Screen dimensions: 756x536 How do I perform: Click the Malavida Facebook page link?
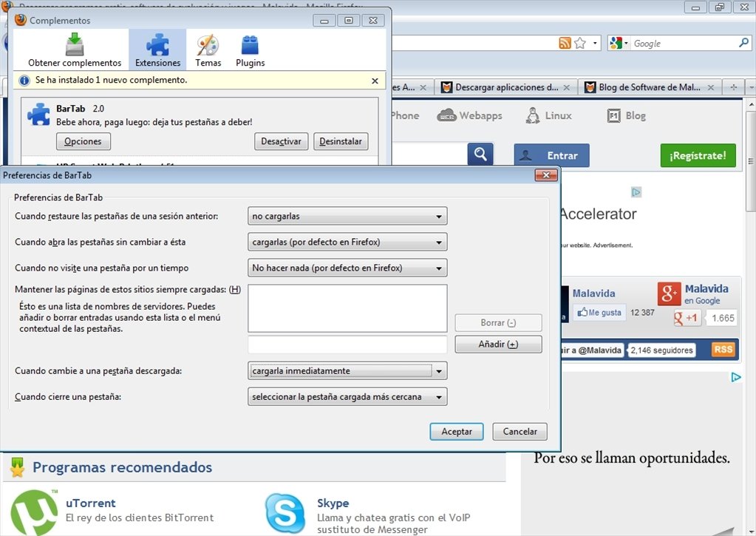(593, 294)
